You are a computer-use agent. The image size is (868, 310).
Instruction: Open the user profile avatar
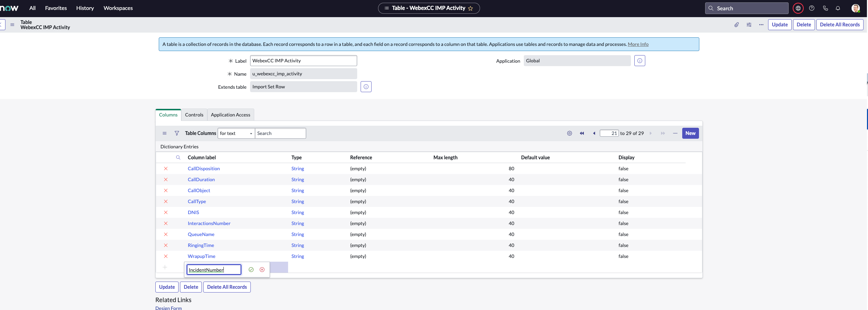[x=855, y=8]
